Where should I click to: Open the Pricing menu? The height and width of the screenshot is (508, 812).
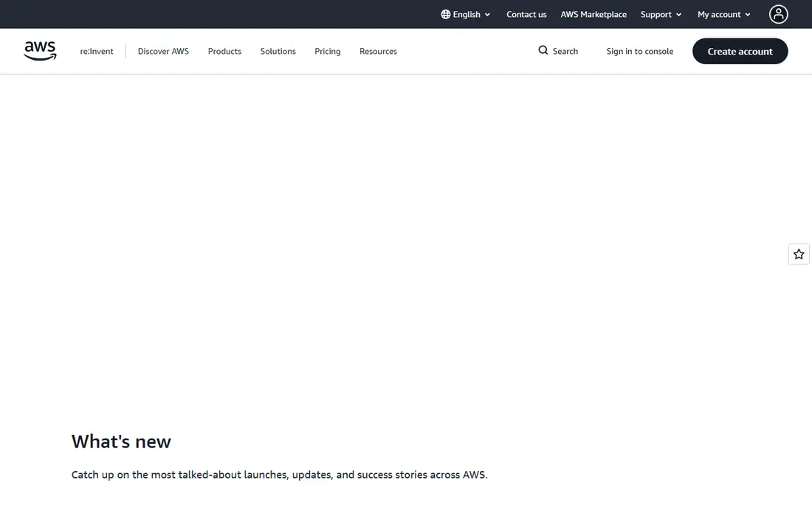[328, 51]
